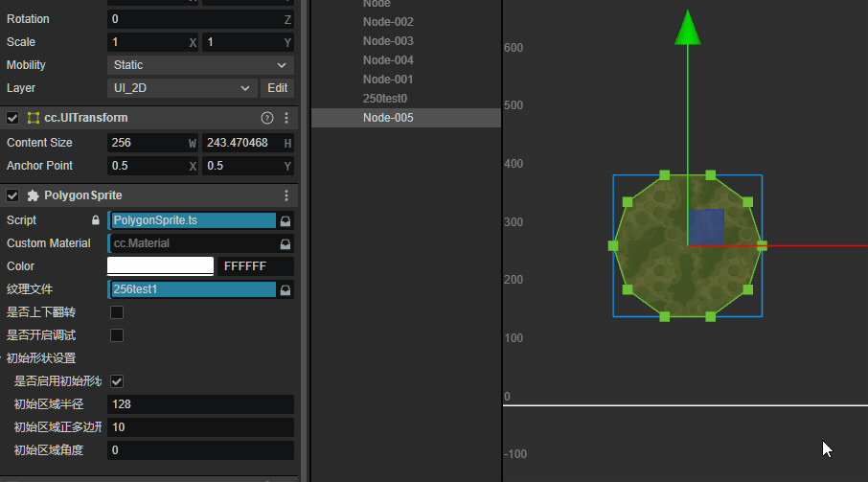Click the 初始区域半径 input field
This screenshot has height=482, width=868.
pos(200,404)
